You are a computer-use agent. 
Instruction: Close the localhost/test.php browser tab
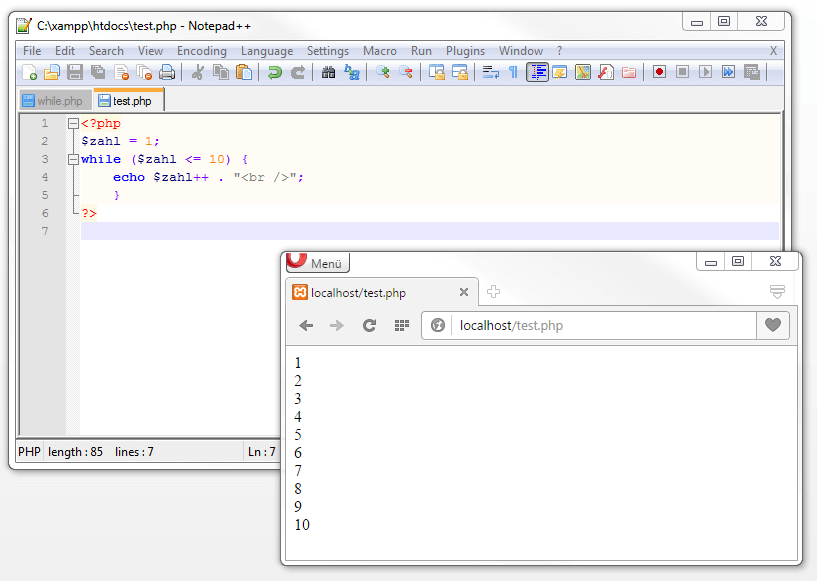[464, 292]
